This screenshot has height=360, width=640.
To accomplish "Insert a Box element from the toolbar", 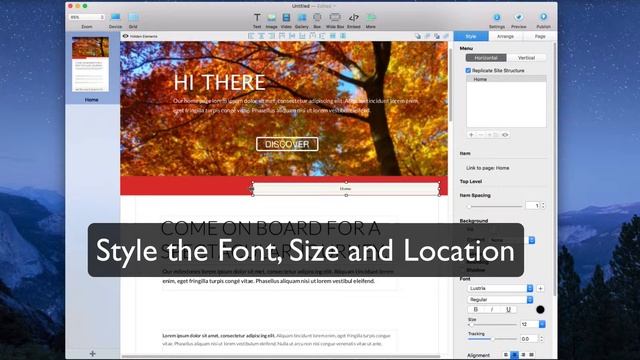I will point(317,20).
